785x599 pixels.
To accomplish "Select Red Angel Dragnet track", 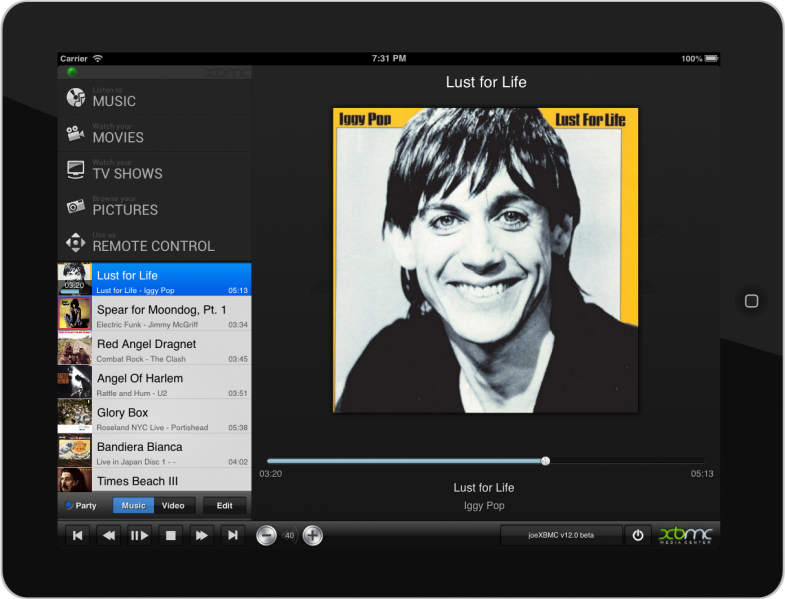I will click(155, 348).
